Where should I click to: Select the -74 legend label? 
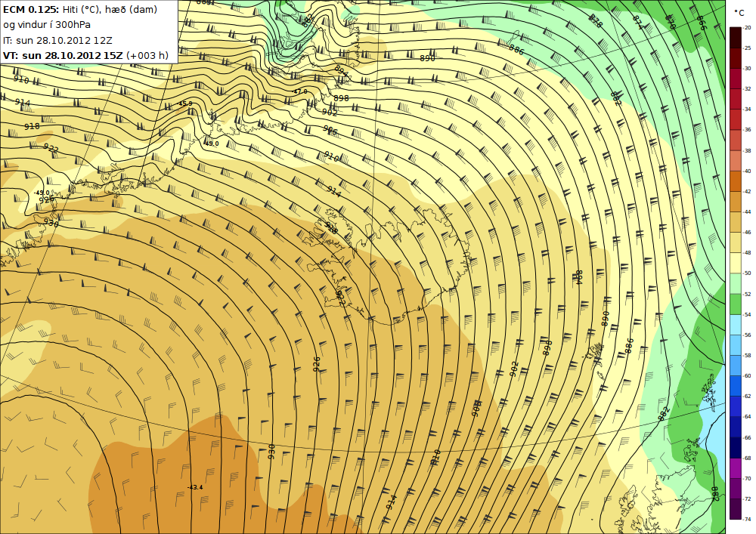click(747, 520)
